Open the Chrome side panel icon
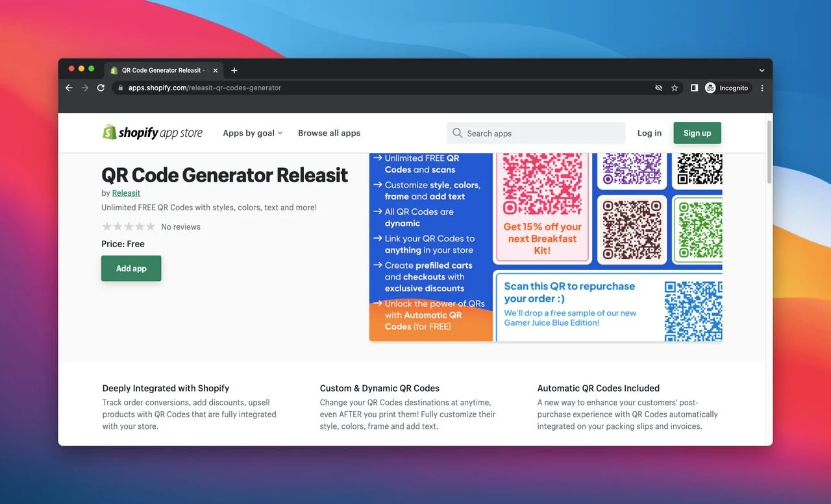831x504 pixels. point(694,88)
